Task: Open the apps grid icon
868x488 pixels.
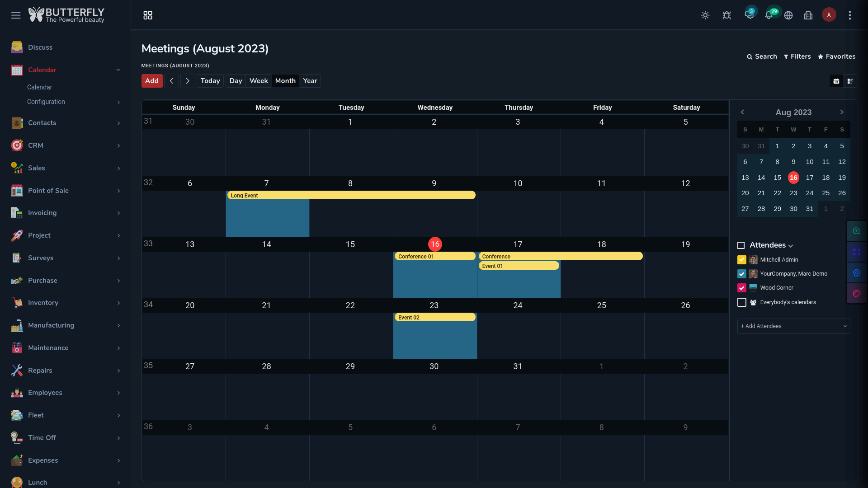Action: 148,15
